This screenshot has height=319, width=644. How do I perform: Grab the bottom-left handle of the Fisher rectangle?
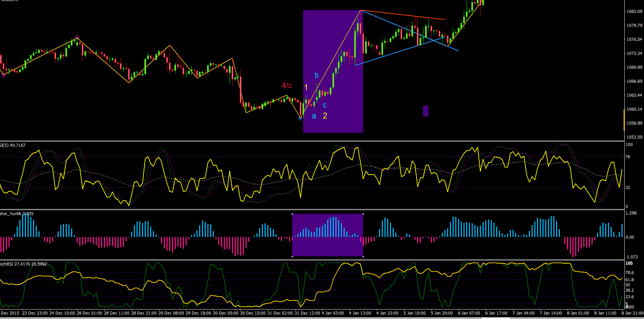[x=292, y=256]
